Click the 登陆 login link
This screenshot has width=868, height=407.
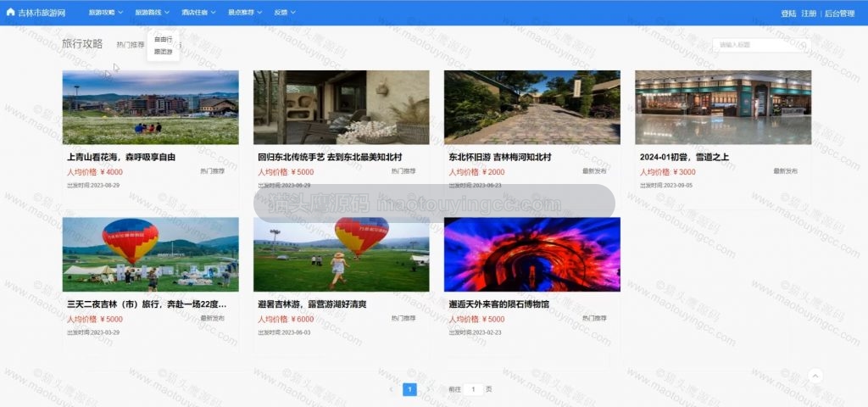[788, 14]
